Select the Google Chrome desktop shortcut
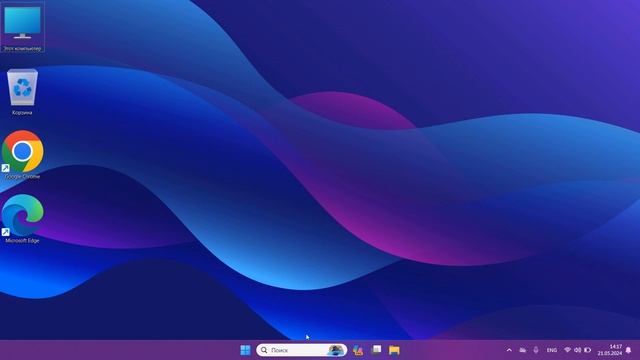 [22, 155]
